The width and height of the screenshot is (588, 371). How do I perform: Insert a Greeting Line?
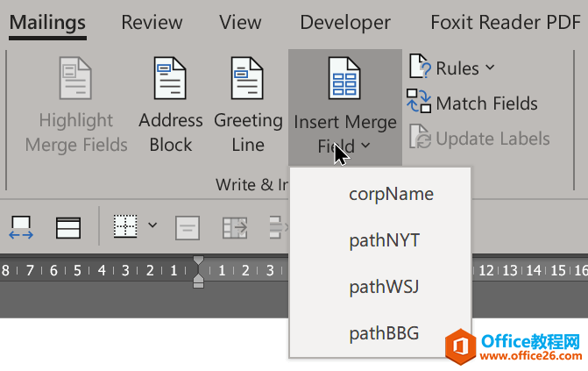point(248,79)
